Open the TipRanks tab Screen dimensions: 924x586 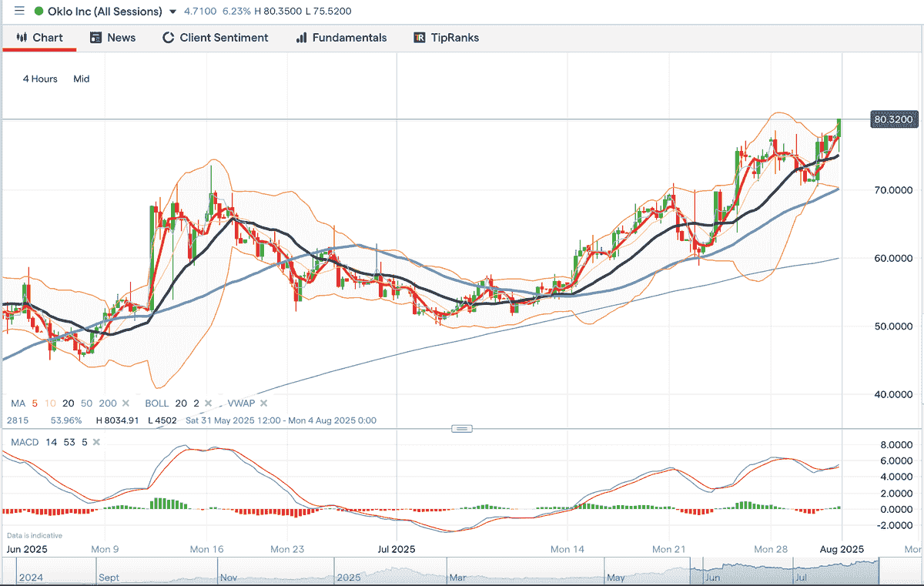tap(447, 38)
